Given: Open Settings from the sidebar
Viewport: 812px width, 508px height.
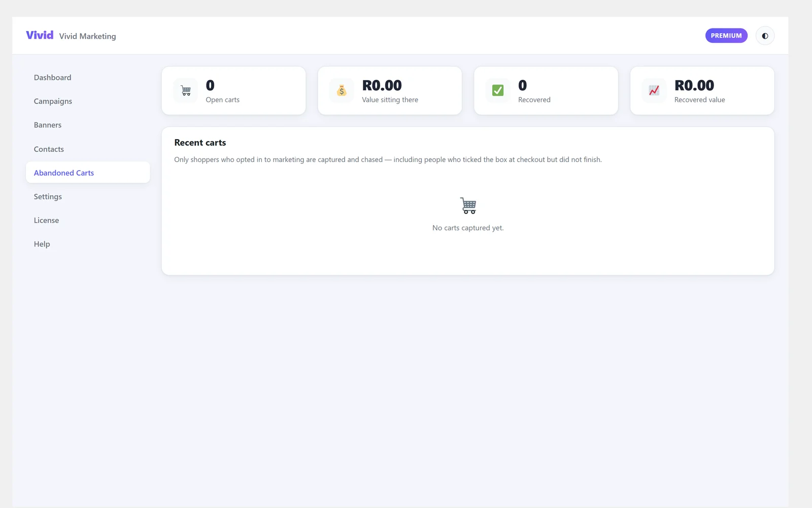Looking at the screenshot, I should 88,197.
